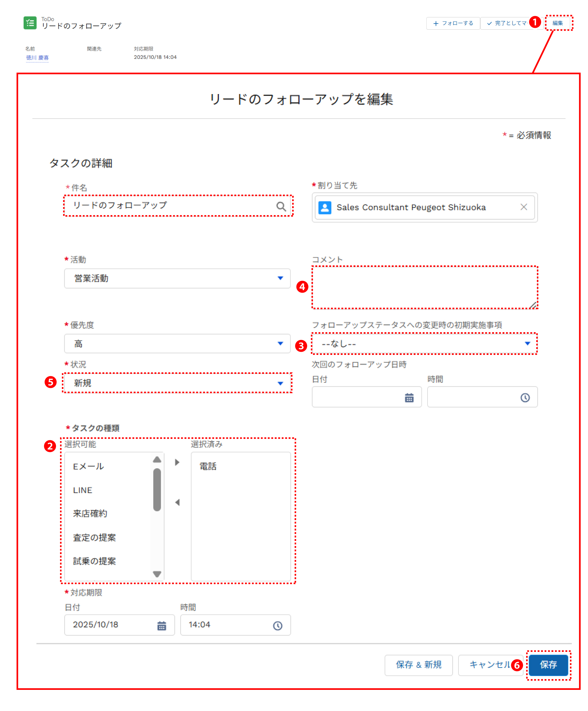Click the clock icon beside 14:04
The height and width of the screenshot is (711, 588).
[277, 626]
